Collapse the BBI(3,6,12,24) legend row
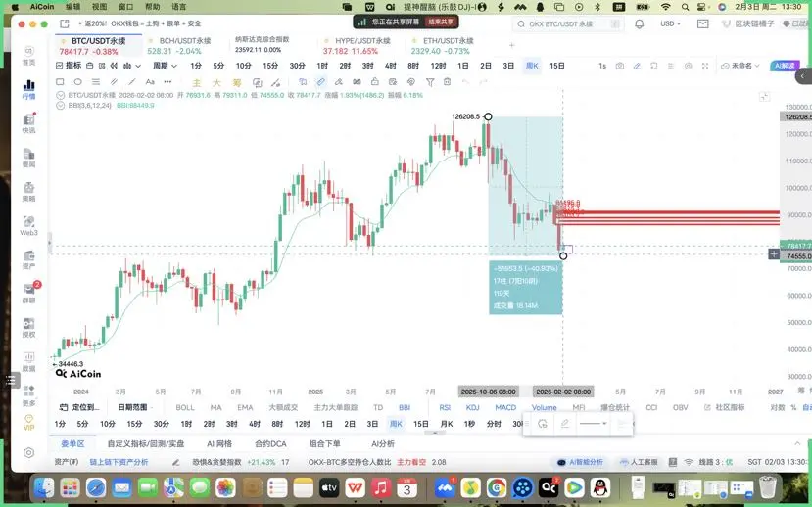Image resolution: width=812 pixels, height=507 pixels. [61, 105]
